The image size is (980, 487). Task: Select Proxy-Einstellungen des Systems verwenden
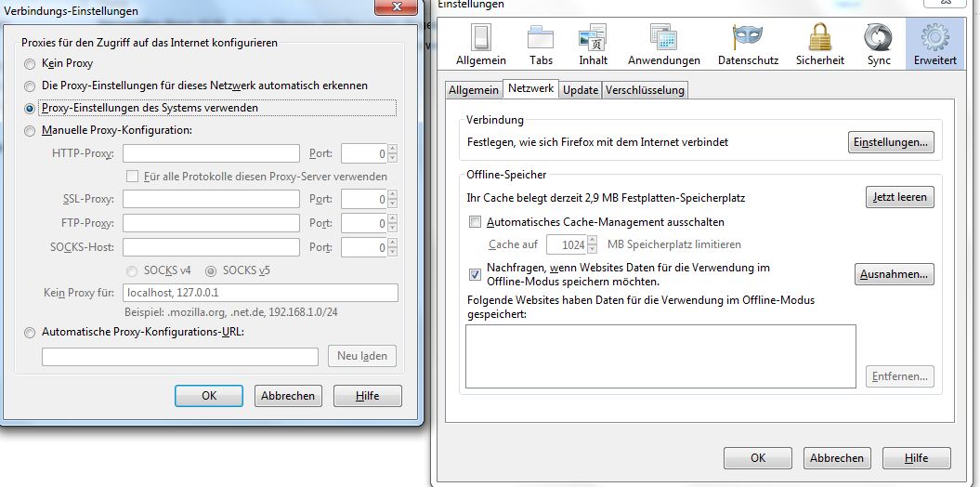(x=30, y=108)
